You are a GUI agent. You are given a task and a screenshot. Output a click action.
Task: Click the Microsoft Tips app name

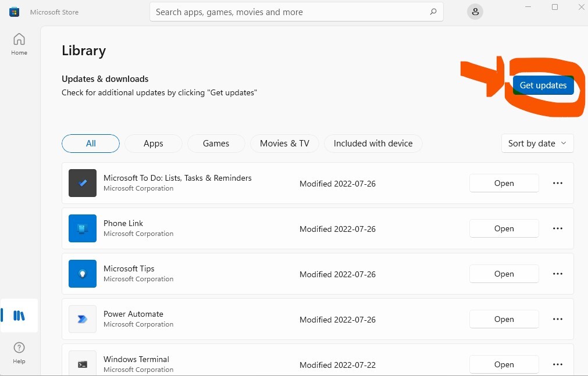(x=129, y=269)
